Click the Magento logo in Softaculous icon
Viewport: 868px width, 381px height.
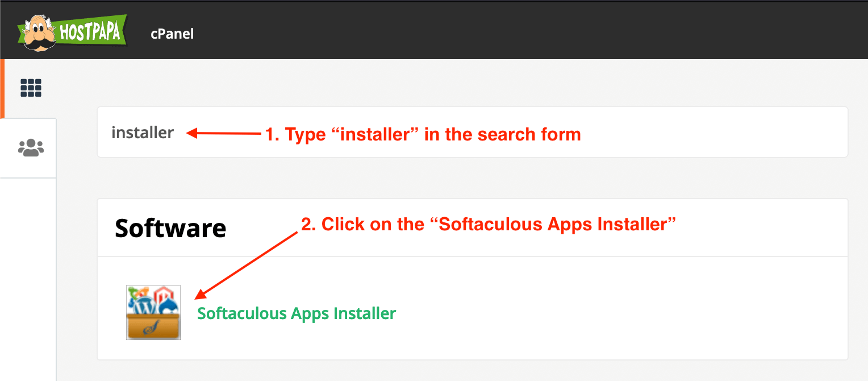163,295
